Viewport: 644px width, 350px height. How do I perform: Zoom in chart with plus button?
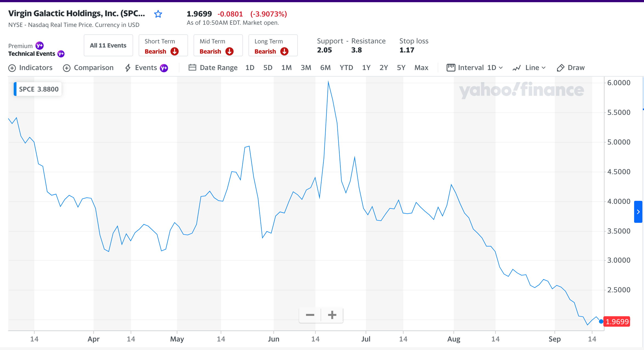point(332,315)
